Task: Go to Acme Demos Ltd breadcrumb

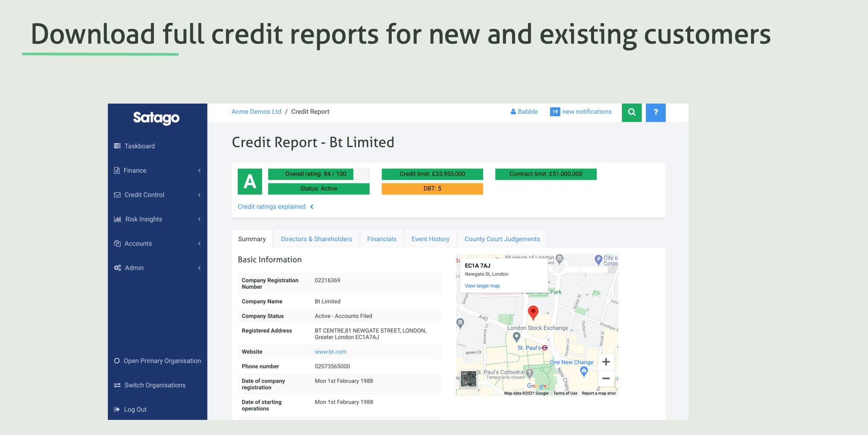Action: click(x=256, y=112)
